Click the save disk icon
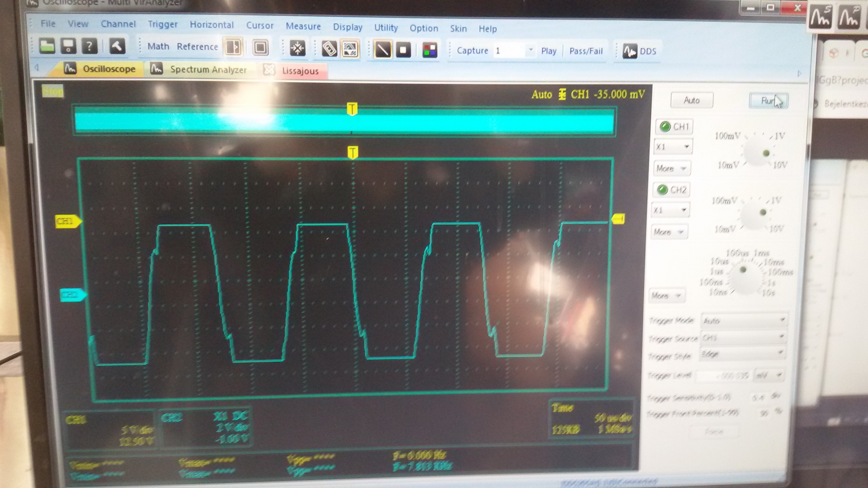This screenshot has height=488, width=868. (x=68, y=46)
